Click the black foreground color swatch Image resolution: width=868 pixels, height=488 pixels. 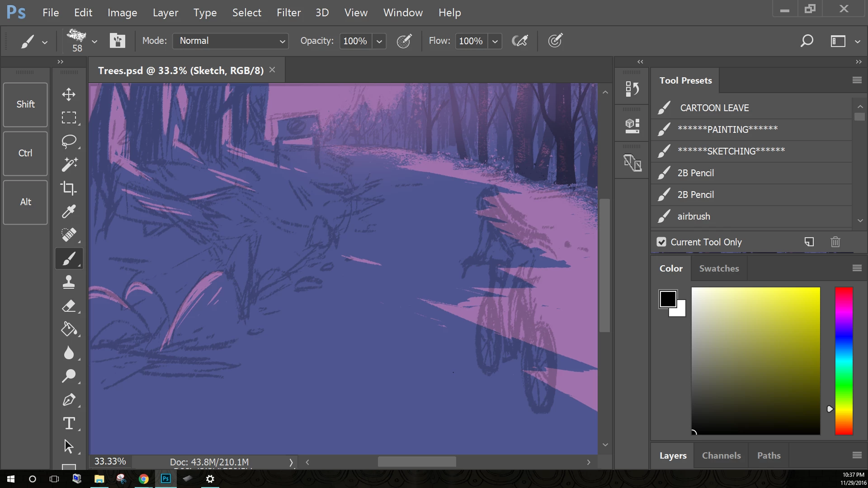668,299
